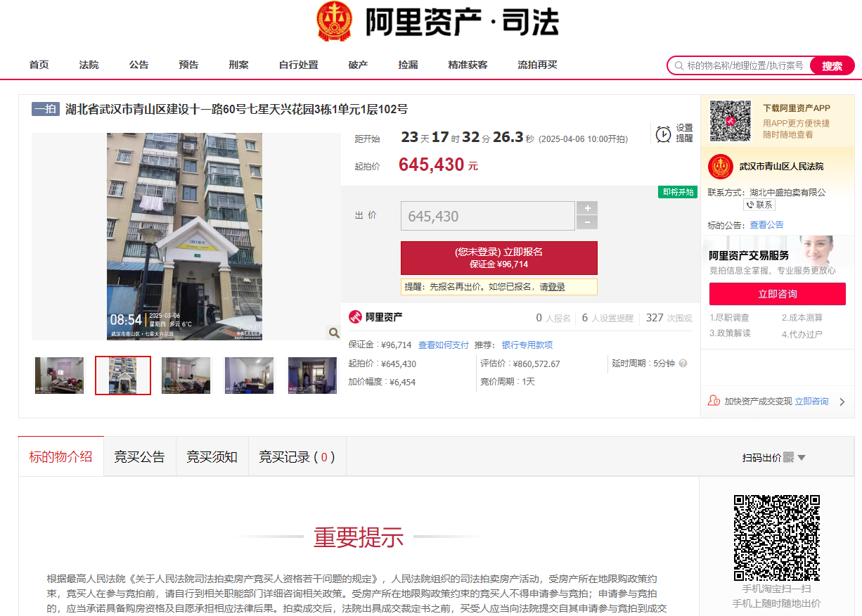
Task: Increase the bid with the plus button
Action: 587,208
